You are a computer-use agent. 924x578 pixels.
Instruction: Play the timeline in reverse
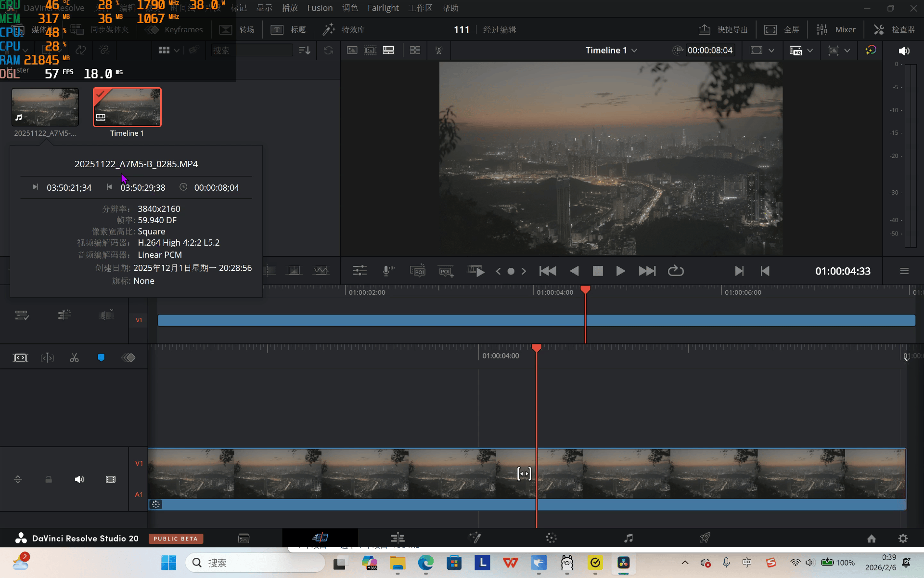(574, 271)
